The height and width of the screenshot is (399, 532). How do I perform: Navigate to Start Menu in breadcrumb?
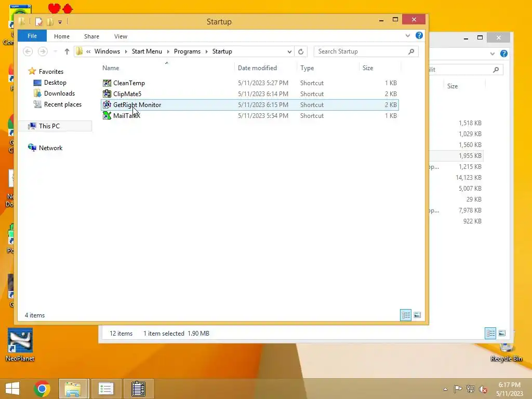(x=147, y=51)
